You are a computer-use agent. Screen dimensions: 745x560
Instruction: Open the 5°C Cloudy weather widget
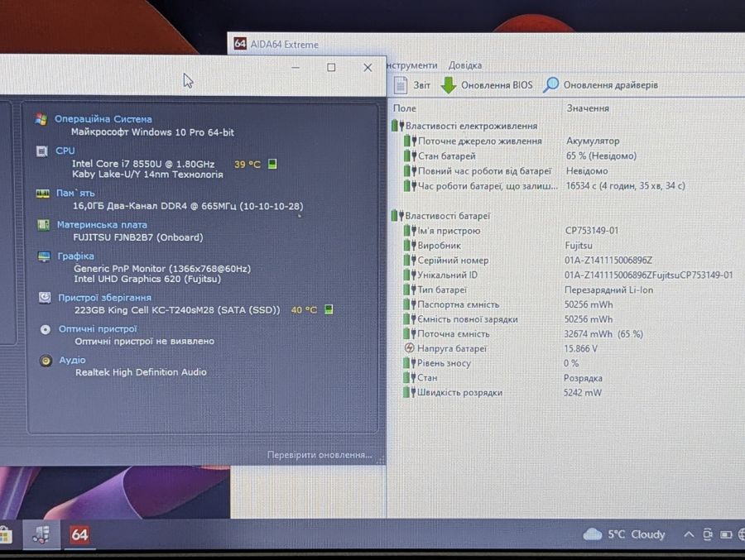tap(624, 534)
